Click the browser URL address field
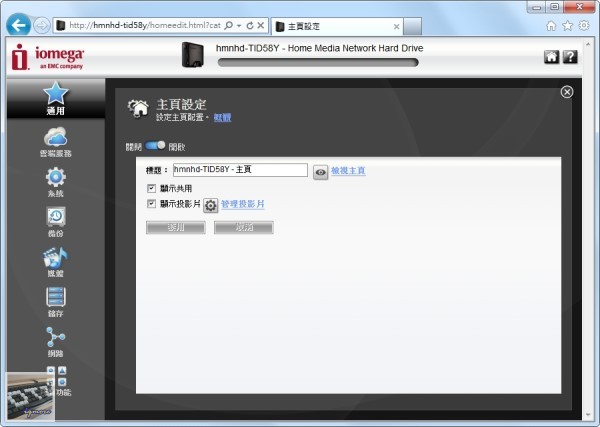The image size is (600, 427). (145, 26)
